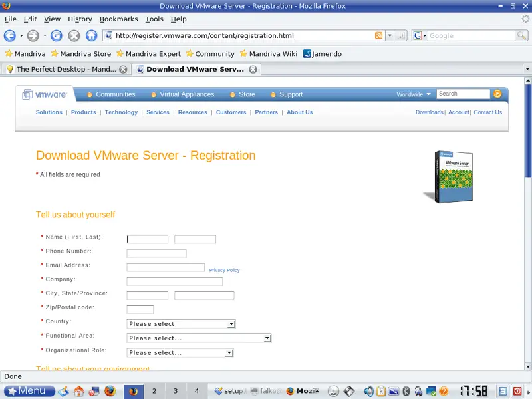The height and width of the screenshot is (399, 532).
Task: Click the orange help tray icon
Action: pyautogui.click(x=444, y=391)
